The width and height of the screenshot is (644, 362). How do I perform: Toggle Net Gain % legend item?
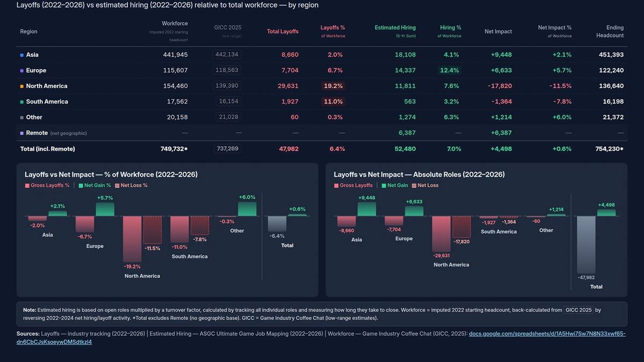click(94, 186)
